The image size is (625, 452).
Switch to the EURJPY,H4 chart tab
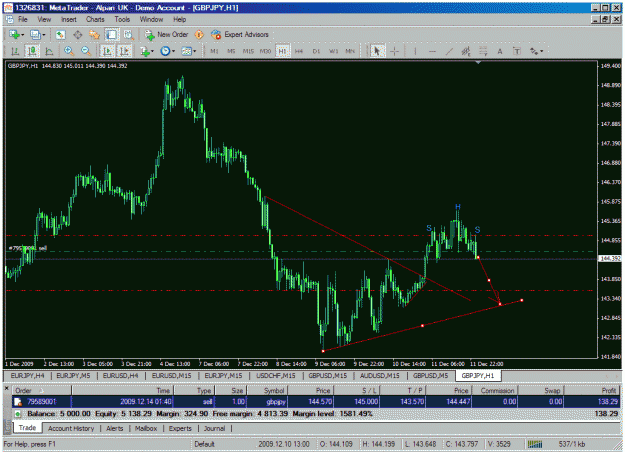pyautogui.click(x=27, y=375)
